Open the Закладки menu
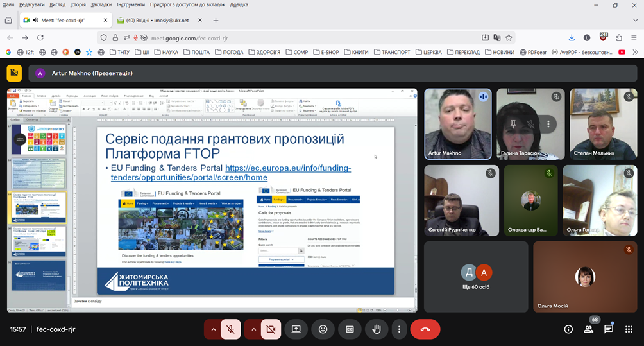 tap(101, 4)
